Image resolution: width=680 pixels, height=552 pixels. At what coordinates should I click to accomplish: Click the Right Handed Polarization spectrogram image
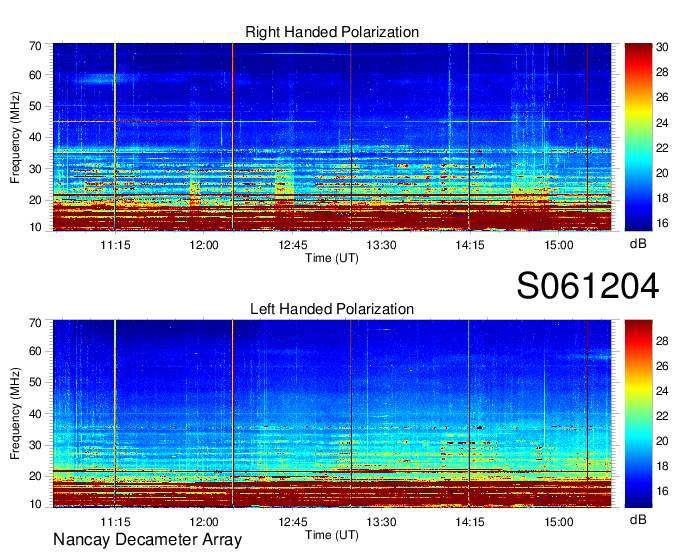pyautogui.click(x=332, y=137)
